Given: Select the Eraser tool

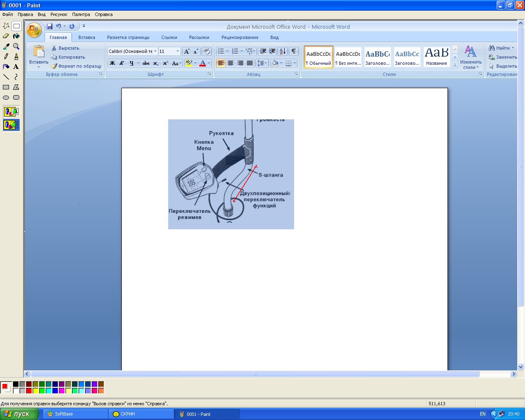Looking at the screenshot, I should [6, 36].
